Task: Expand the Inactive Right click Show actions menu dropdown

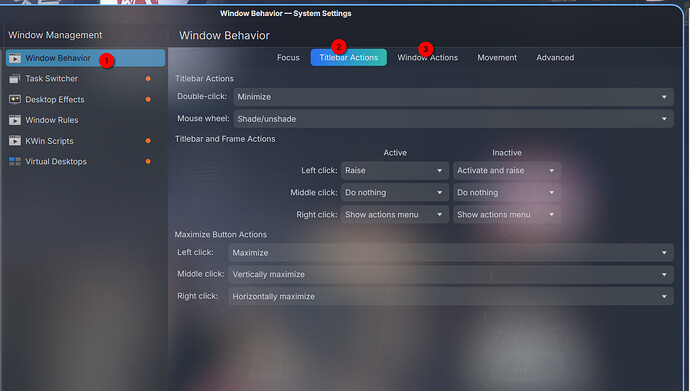Action: click(x=507, y=215)
